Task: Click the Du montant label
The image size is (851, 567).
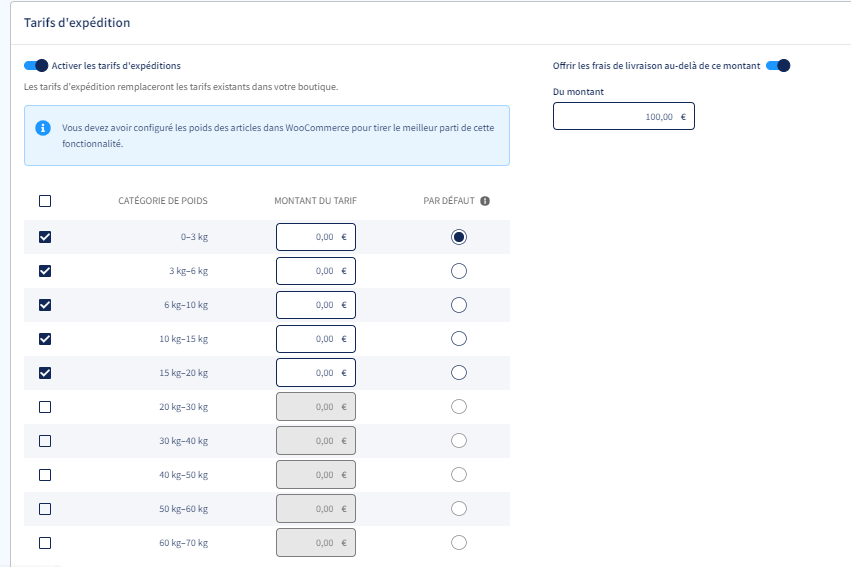Action: click(x=578, y=92)
